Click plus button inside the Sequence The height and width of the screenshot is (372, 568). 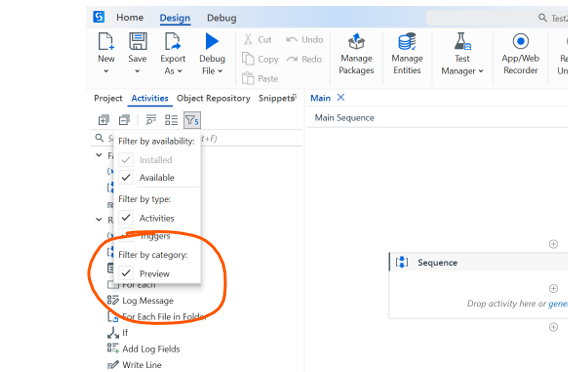click(553, 288)
